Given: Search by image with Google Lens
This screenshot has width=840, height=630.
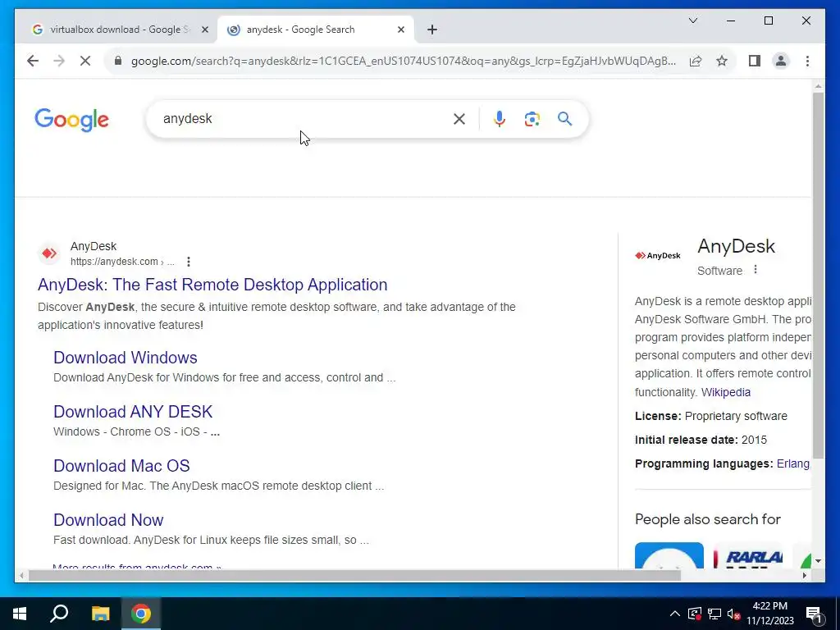Looking at the screenshot, I should pyautogui.click(x=532, y=119).
